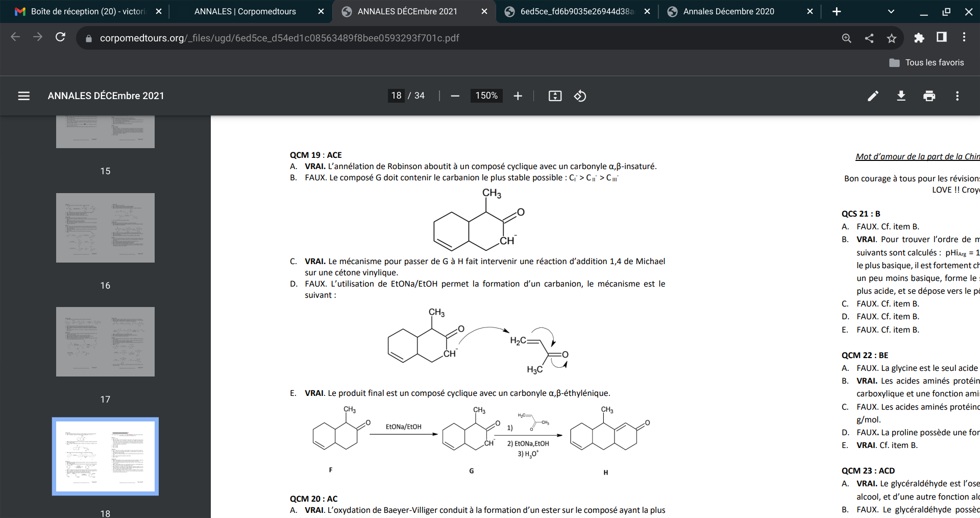
Task: Toggle PDF sidebar hamburger menu
Action: tap(23, 96)
